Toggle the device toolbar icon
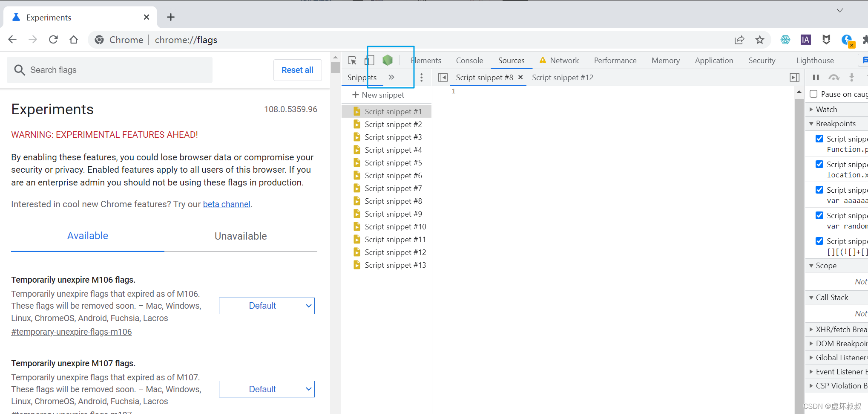 click(x=369, y=61)
